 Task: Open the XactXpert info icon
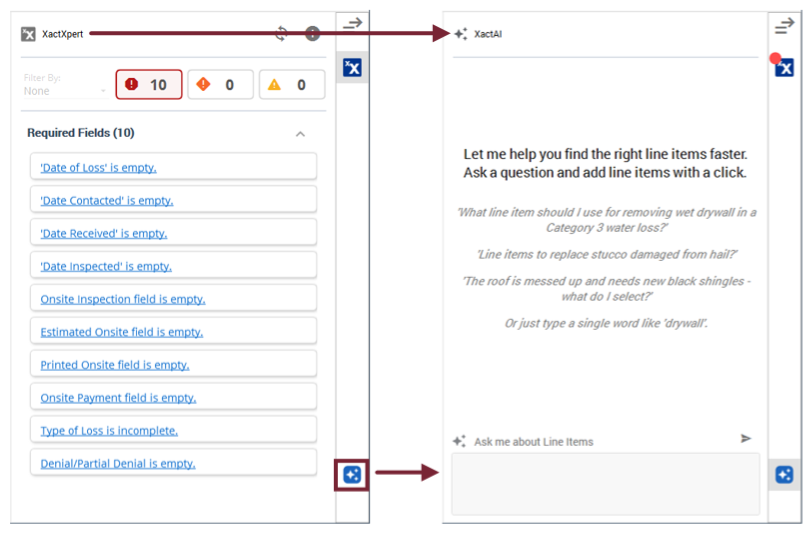click(312, 34)
